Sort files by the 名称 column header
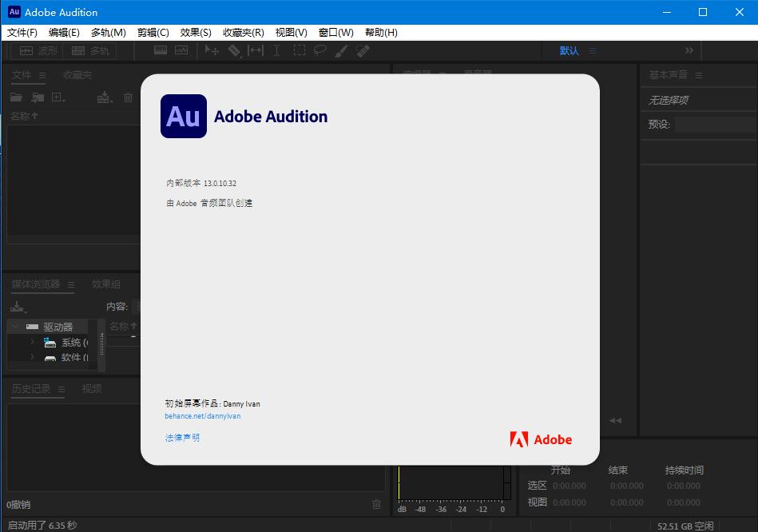 point(24,116)
